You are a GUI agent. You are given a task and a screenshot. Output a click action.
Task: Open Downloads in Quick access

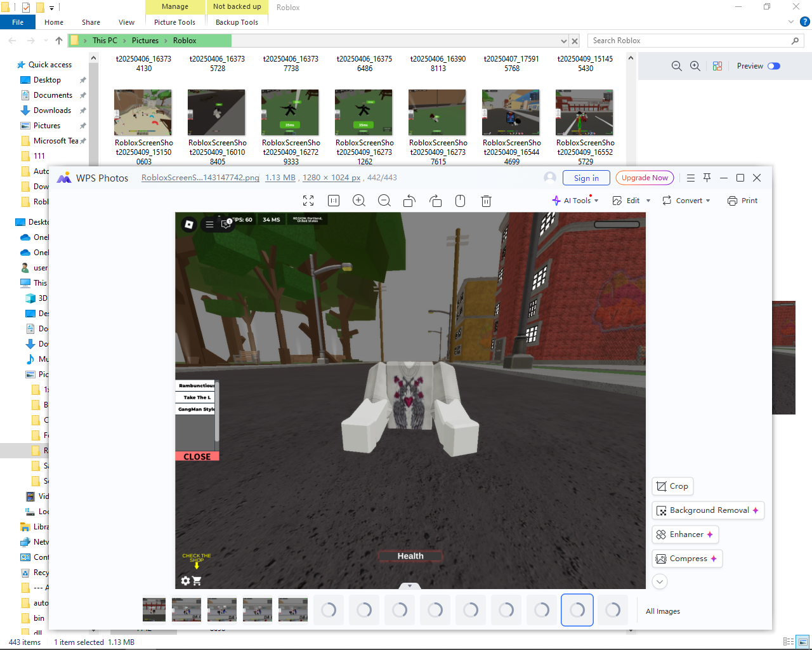52,110
